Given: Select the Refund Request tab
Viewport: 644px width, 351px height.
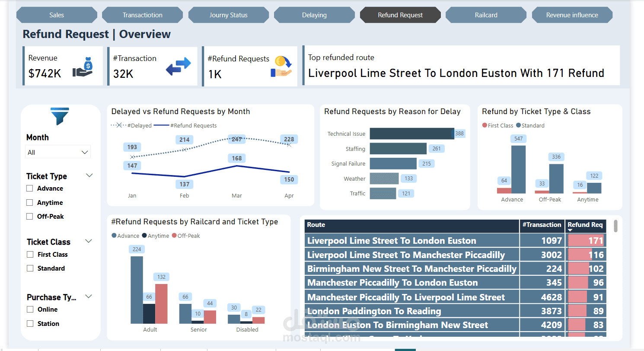Looking at the screenshot, I should pos(400,15).
